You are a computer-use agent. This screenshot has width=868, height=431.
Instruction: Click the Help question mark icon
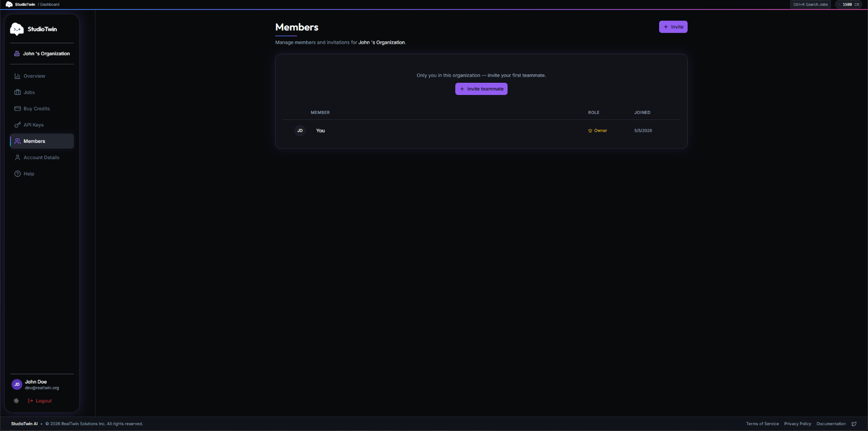18,174
